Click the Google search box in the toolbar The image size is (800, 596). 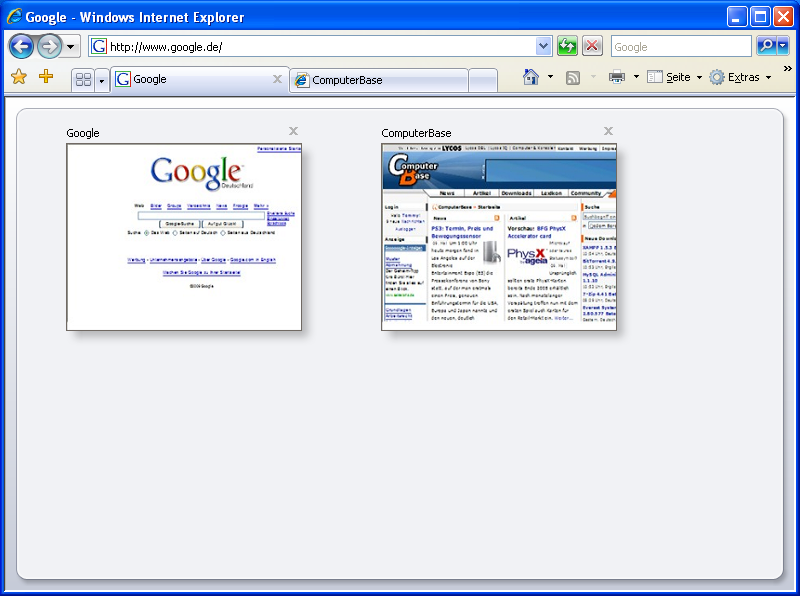681,46
